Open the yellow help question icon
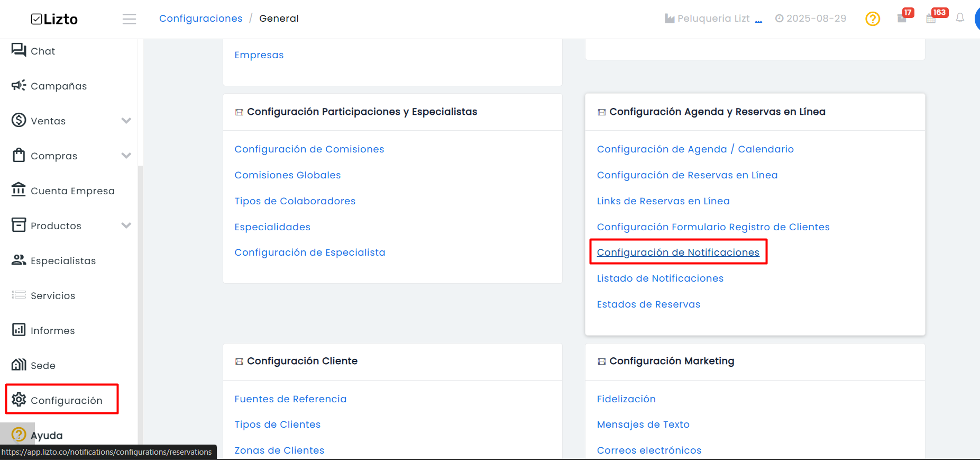This screenshot has width=980, height=460. (873, 19)
